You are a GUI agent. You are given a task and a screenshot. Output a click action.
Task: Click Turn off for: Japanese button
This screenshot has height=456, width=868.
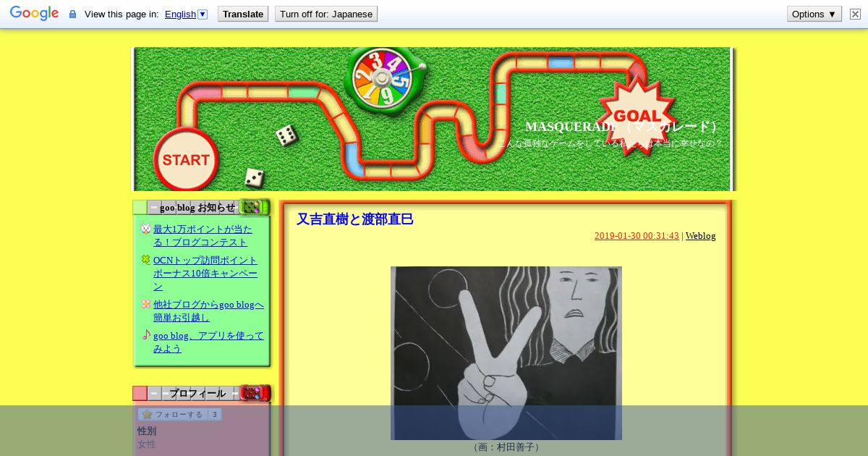326,14
